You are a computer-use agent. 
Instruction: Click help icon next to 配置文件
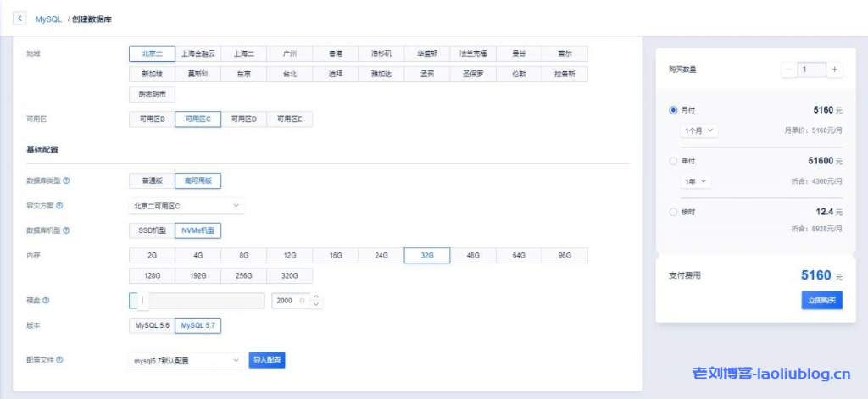point(59,360)
